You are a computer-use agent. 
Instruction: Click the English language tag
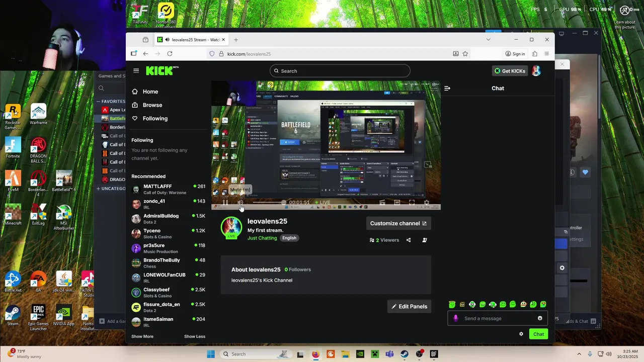click(x=289, y=238)
